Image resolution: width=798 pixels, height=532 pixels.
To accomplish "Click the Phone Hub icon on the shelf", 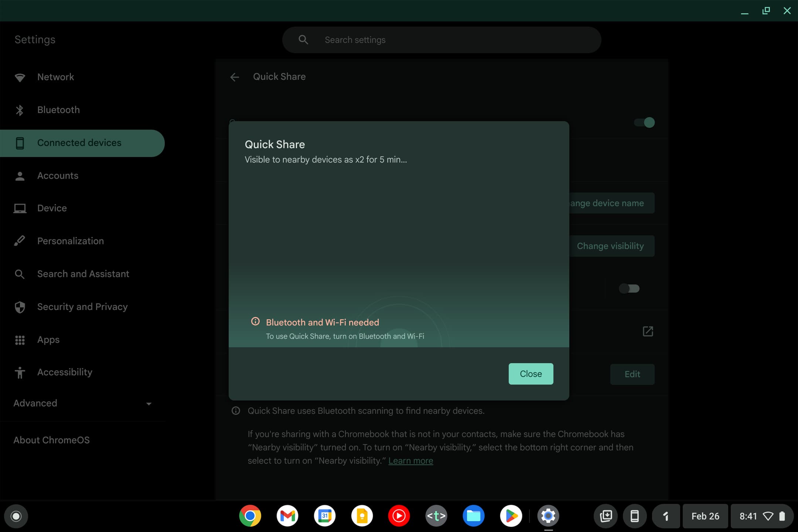I will [634, 516].
